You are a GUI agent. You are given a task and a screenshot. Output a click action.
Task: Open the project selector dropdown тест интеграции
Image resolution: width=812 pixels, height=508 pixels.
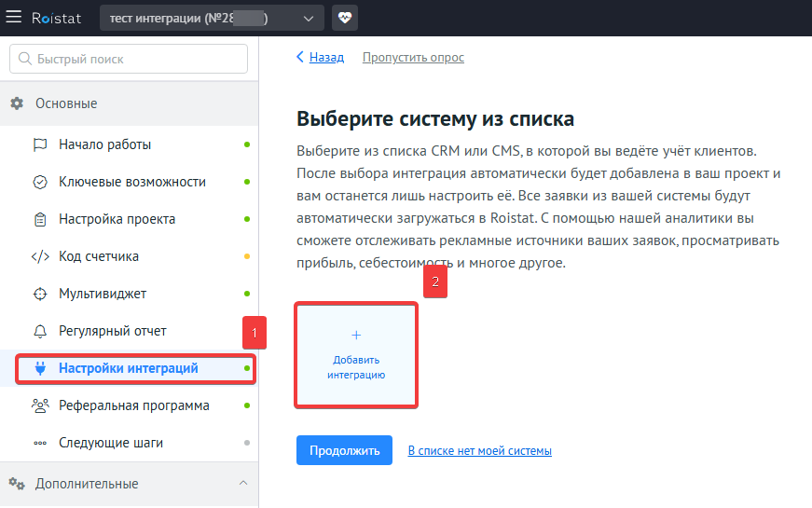[213, 18]
